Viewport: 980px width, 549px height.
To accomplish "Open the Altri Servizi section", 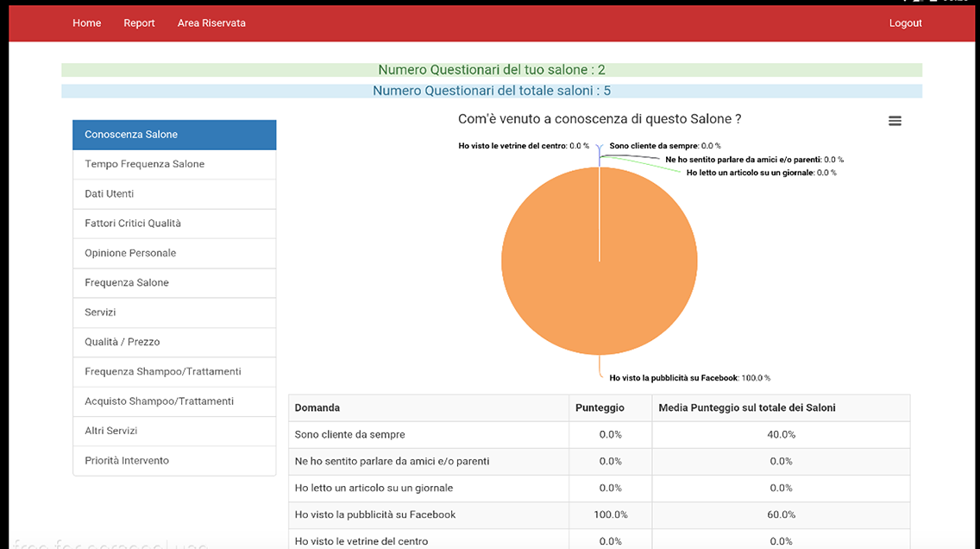I will pos(174,431).
